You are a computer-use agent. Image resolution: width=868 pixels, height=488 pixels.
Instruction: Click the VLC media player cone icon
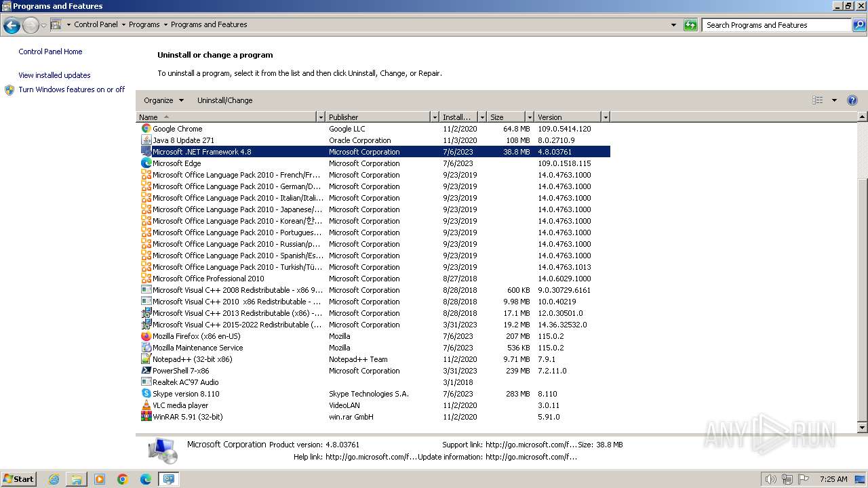pos(146,405)
